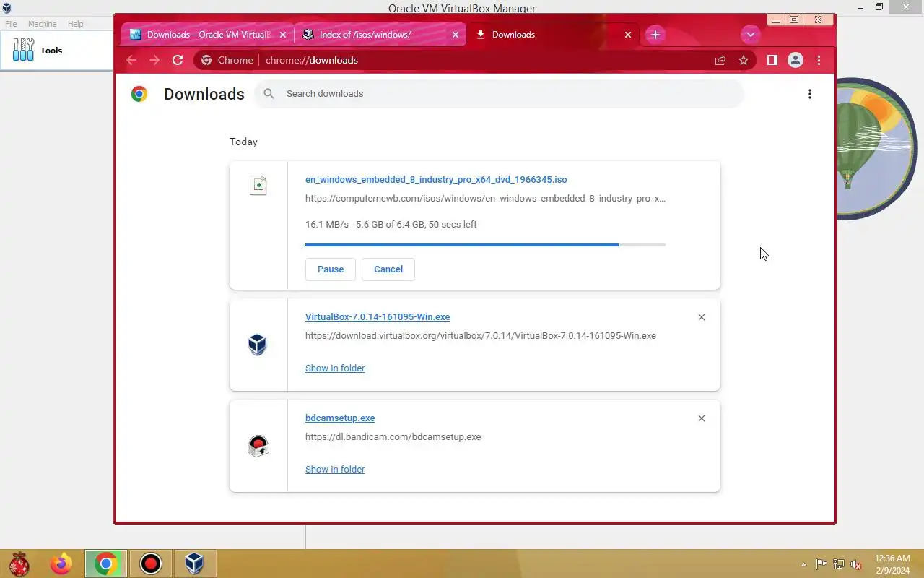Image resolution: width=924 pixels, height=578 pixels.
Task: Launch Firefox from the taskbar
Action: [61, 564]
